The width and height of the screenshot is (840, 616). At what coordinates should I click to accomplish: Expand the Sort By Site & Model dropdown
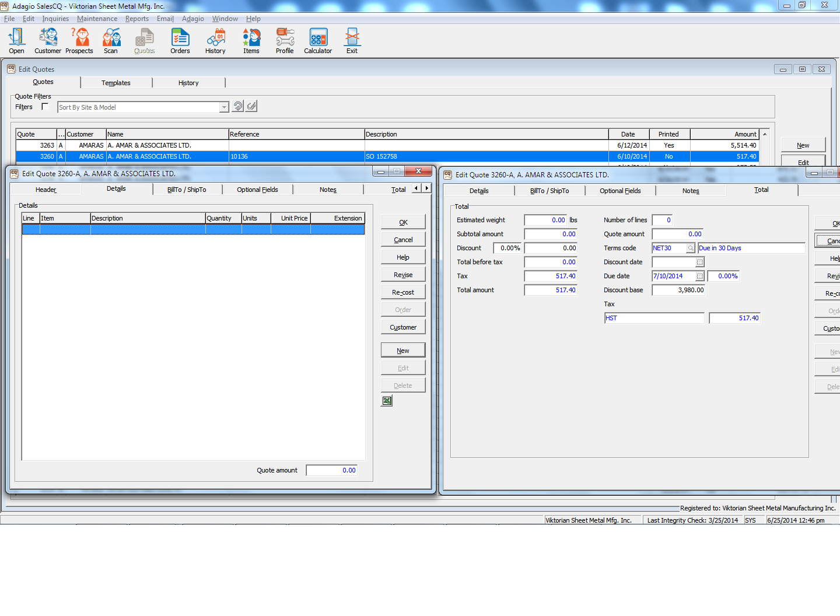pos(224,107)
